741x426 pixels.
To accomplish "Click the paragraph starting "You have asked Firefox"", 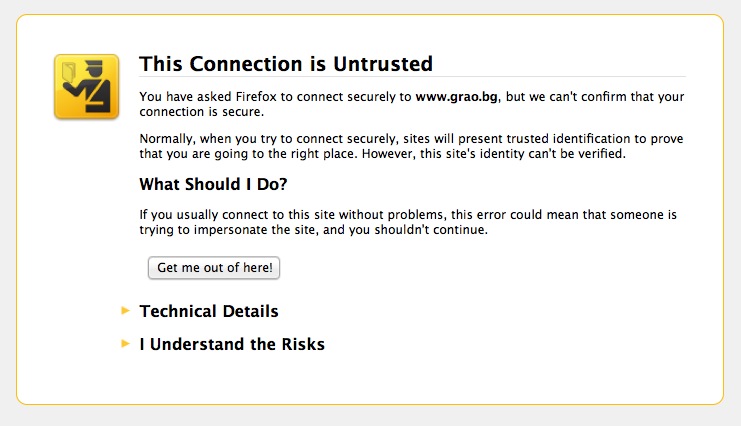I will pos(411,104).
